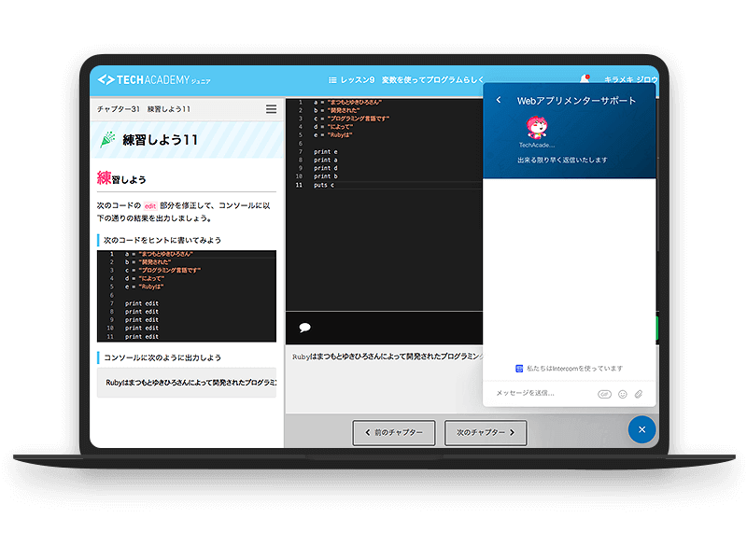Open the lesson list icon beside レッスン9
The height and width of the screenshot is (560, 747).
point(332,80)
